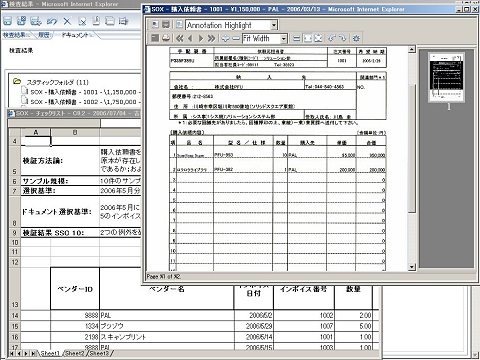Go to the first page with double-left arrow
Screen dimensions: 480x360
coord(180,38)
